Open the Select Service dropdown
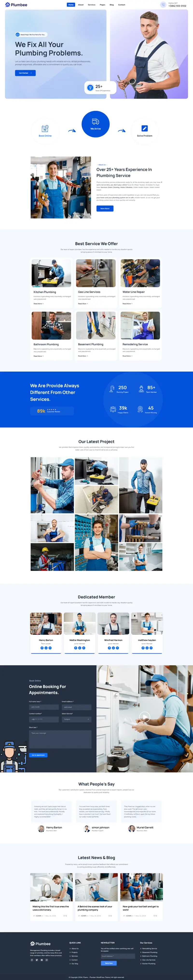The width and height of the screenshot is (193, 980). click(x=77, y=719)
